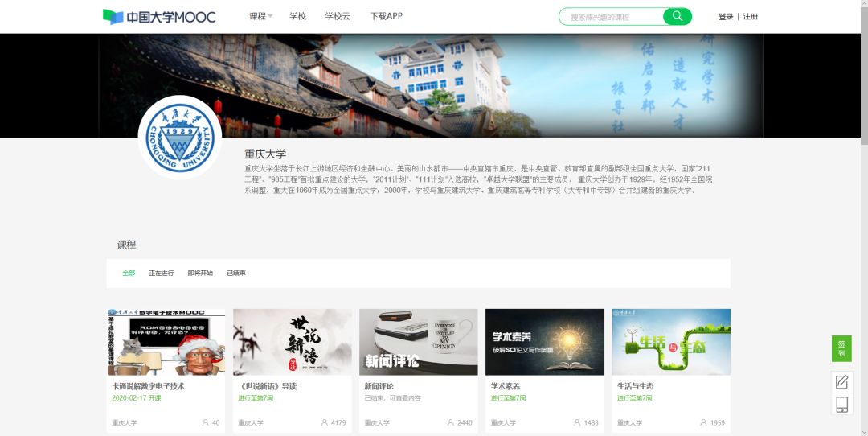Open the 下载APP menu item

tap(387, 16)
